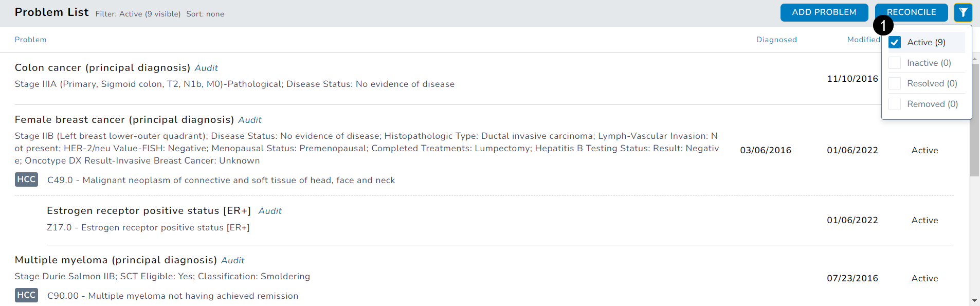This screenshot has height=306, width=980.
Task: Click the ADD PROBLEM button
Action: [x=824, y=12]
